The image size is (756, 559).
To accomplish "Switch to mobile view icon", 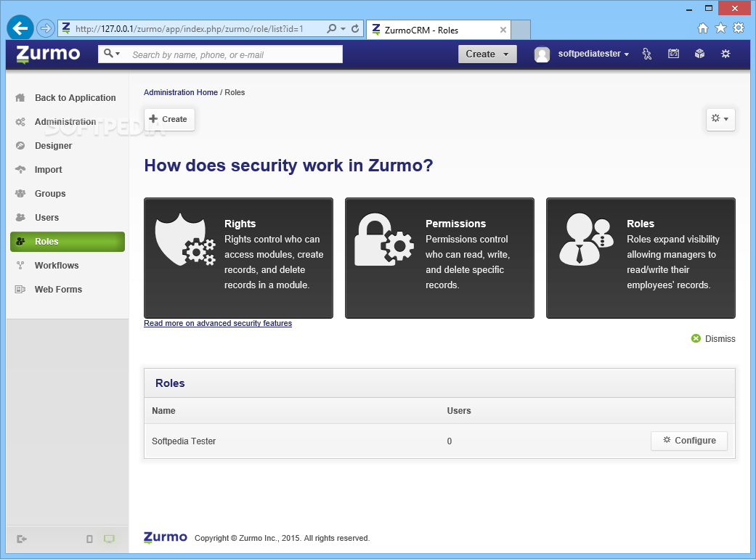I will [x=89, y=539].
